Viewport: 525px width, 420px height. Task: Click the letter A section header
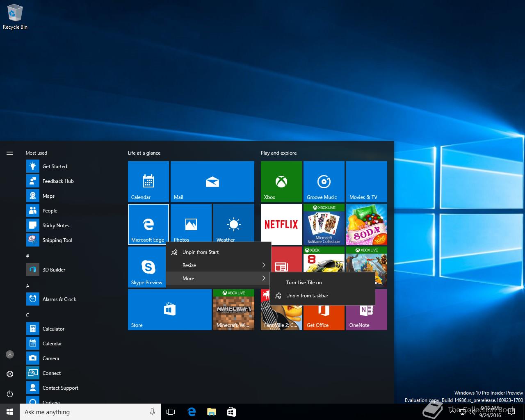point(28,286)
